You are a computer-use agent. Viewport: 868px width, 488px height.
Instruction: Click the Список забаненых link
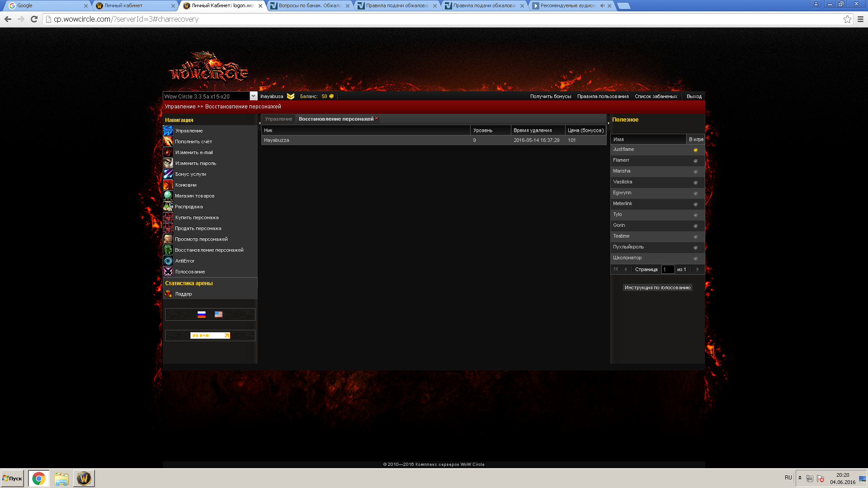tap(656, 96)
